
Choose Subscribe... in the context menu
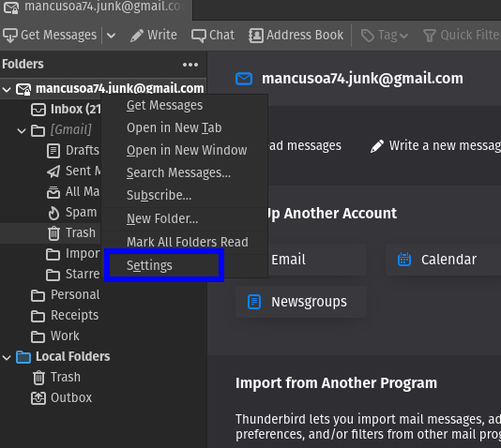[x=159, y=195]
